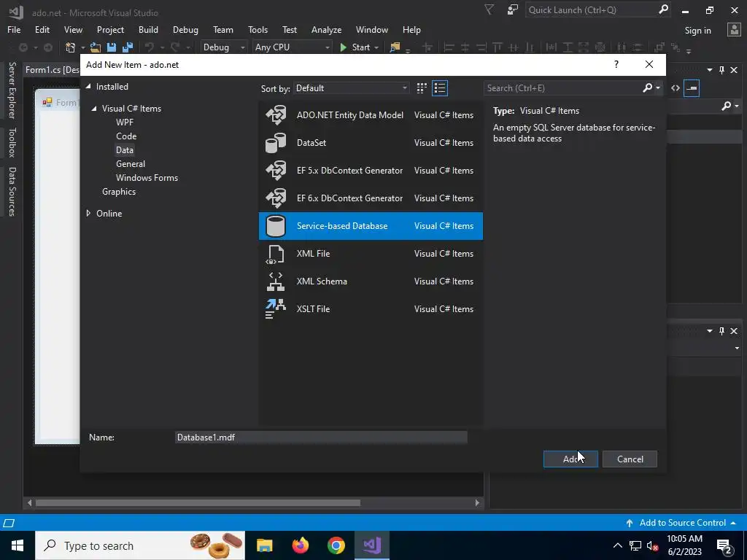Click the Cancel button

tap(630, 459)
